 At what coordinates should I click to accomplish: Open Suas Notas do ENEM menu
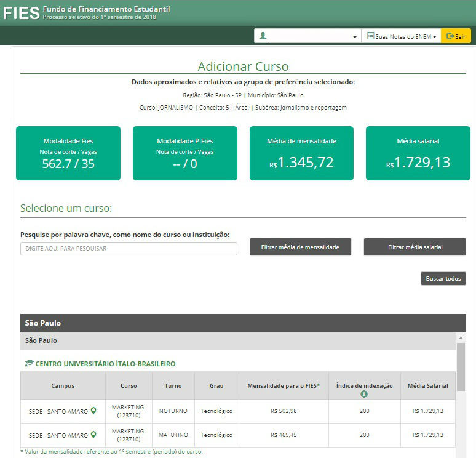[402, 36]
